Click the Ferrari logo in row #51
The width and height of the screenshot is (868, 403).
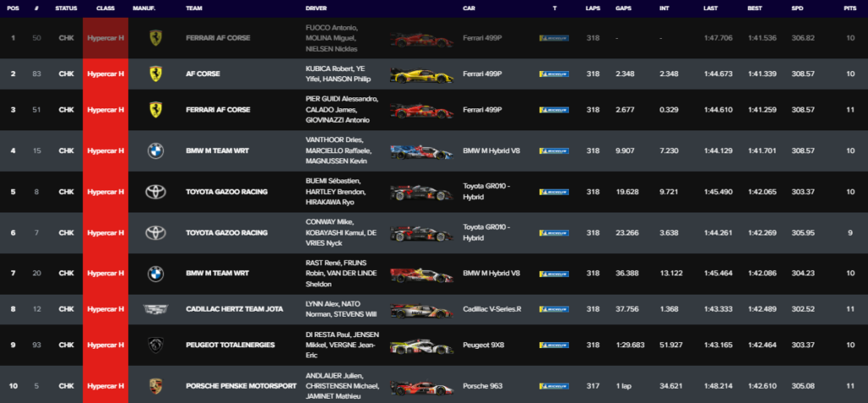[x=156, y=109]
